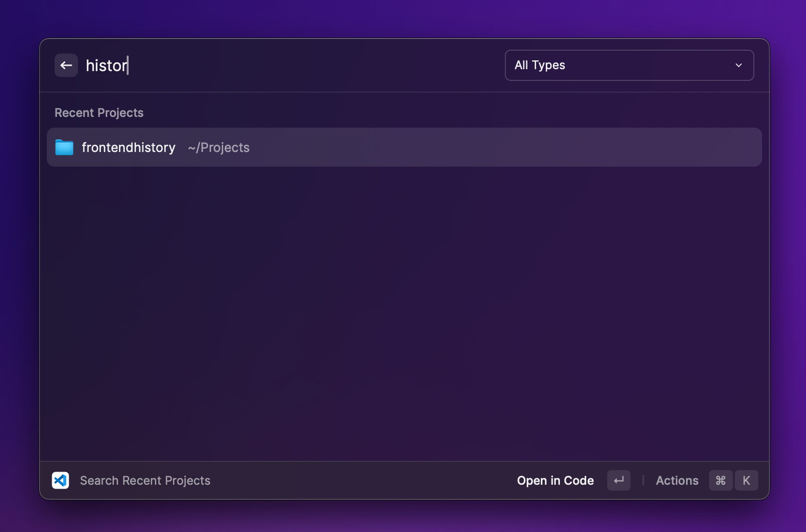This screenshot has width=806, height=532.
Task: Click the blue folder icon beside frontendhistory
Action: [64, 147]
